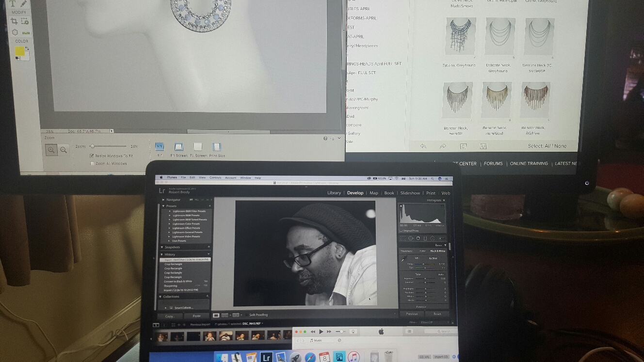This screenshot has width=644, height=362.
Task: Click the 1:1 zoom button
Action: click(x=159, y=146)
